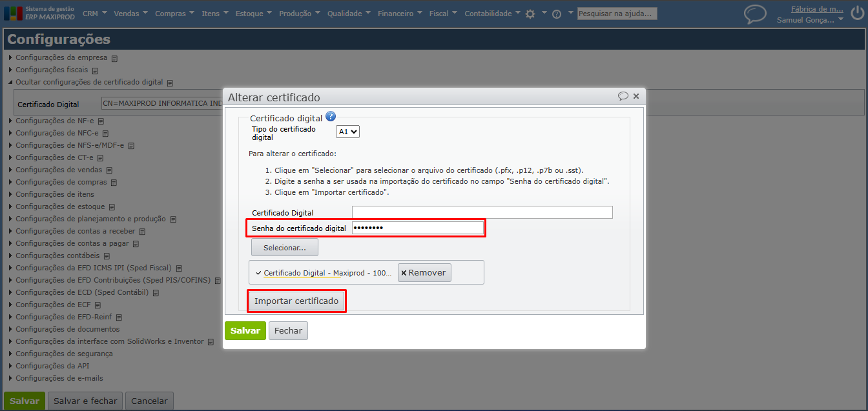Click Cancelar at page bottom
Image resolution: width=868 pixels, height=411 pixels.
click(149, 401)
